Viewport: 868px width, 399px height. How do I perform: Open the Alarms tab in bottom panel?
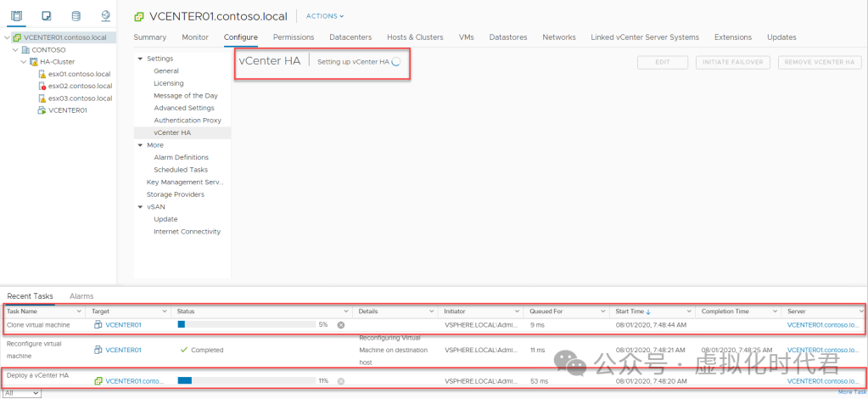click(x=81, y=296)
